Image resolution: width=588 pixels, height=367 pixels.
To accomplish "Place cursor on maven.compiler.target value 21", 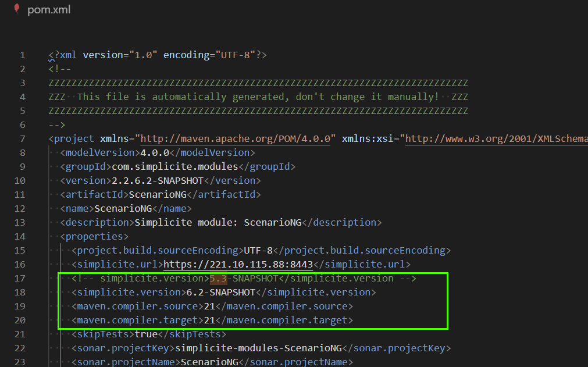I will click(x=209, y=320).
